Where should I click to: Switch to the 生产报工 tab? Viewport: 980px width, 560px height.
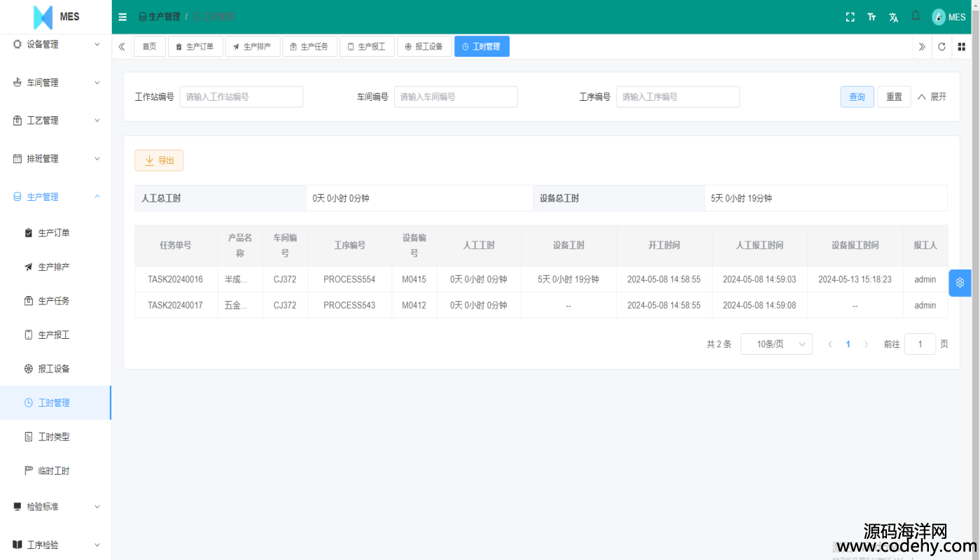[x=367, y=47]
